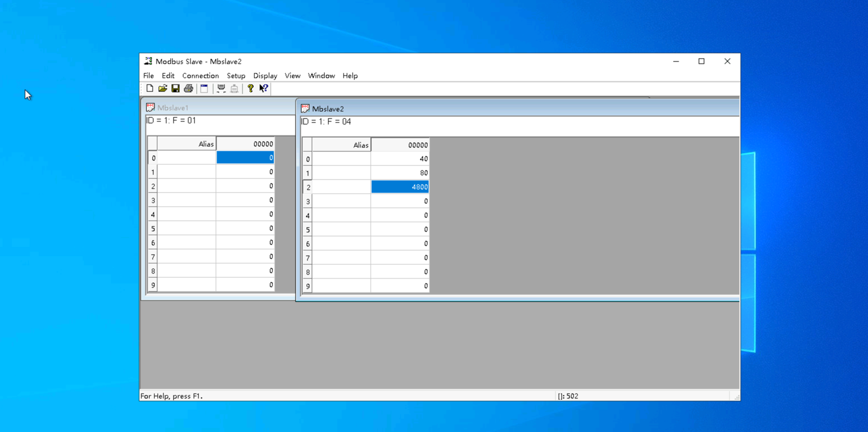Image resolution: width=868 pixels, height=432 pixels.
Task: Open the Help menu
Action: [350, 76]
